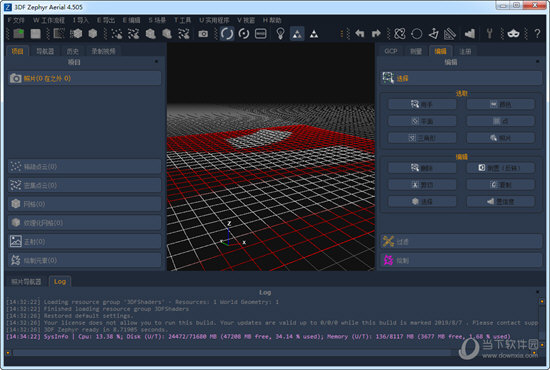
Task: Open the 导入 (Import) menu
Action: [81, 20]
